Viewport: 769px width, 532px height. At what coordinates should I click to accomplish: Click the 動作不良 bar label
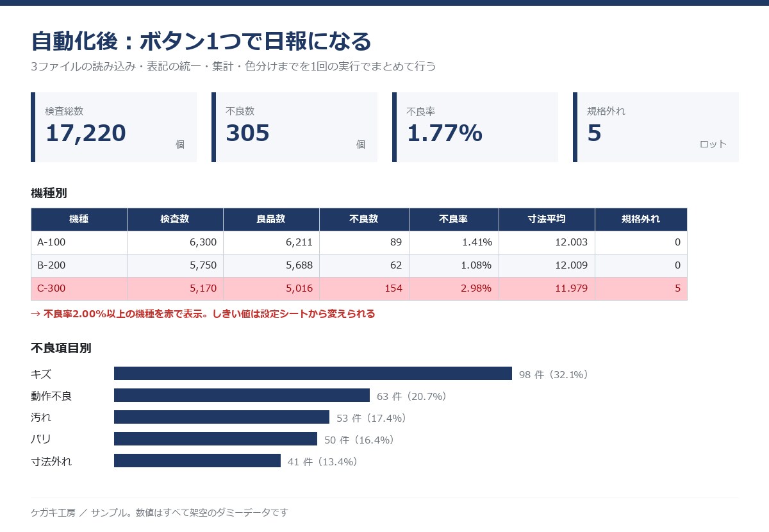tap(51, 396)
